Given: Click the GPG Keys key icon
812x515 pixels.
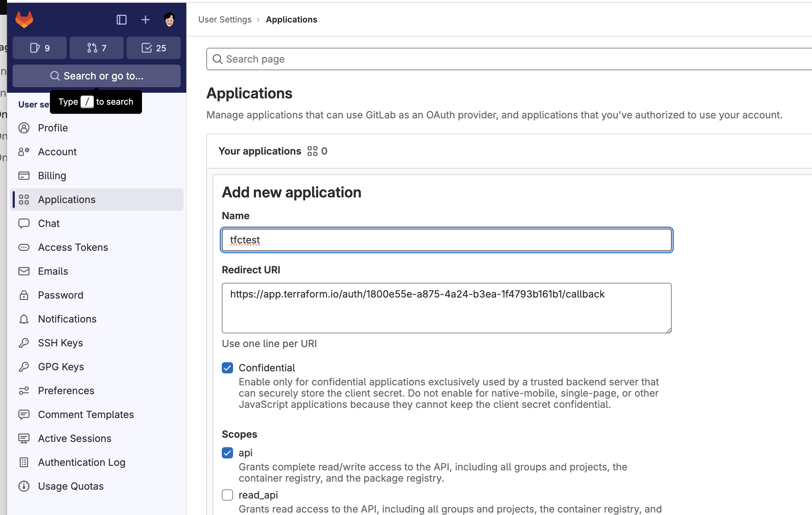Looking at the screenshot, I should click(x=24, y=367).
